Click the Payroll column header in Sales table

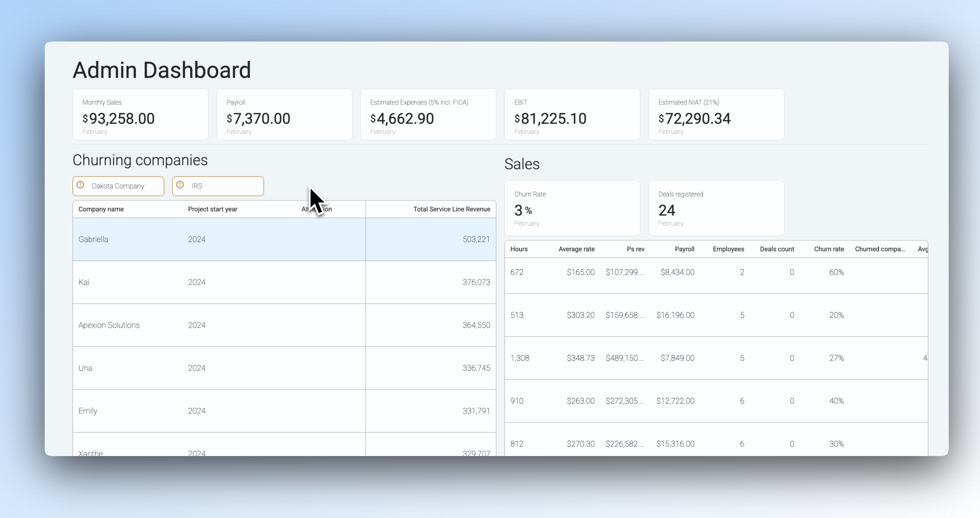coord(684,249)
